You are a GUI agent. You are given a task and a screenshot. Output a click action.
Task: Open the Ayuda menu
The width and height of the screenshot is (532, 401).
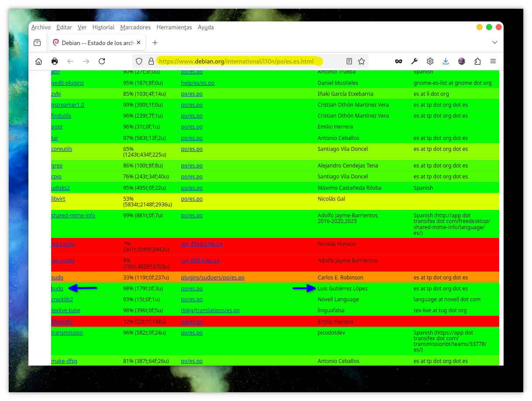tap(206, 27)
